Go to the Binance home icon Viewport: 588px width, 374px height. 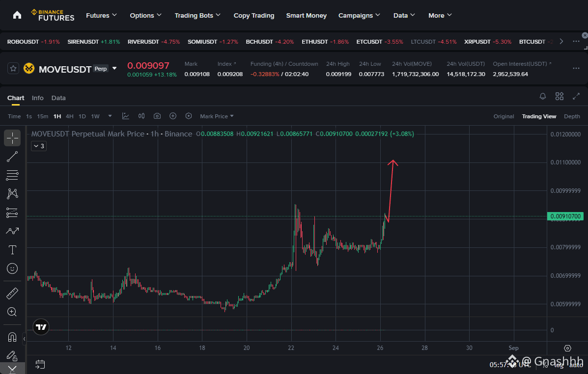coord(17,15)
